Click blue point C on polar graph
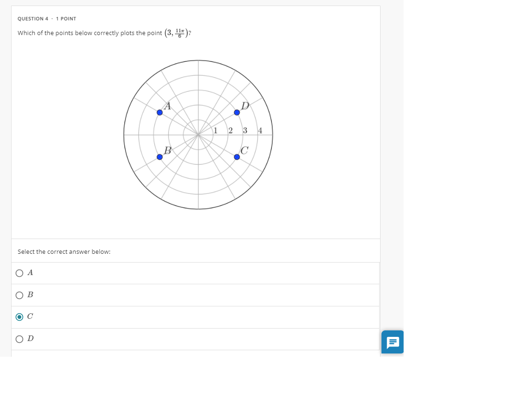The width and height of the screenshot is (532, 419). (x=237, y=157)
